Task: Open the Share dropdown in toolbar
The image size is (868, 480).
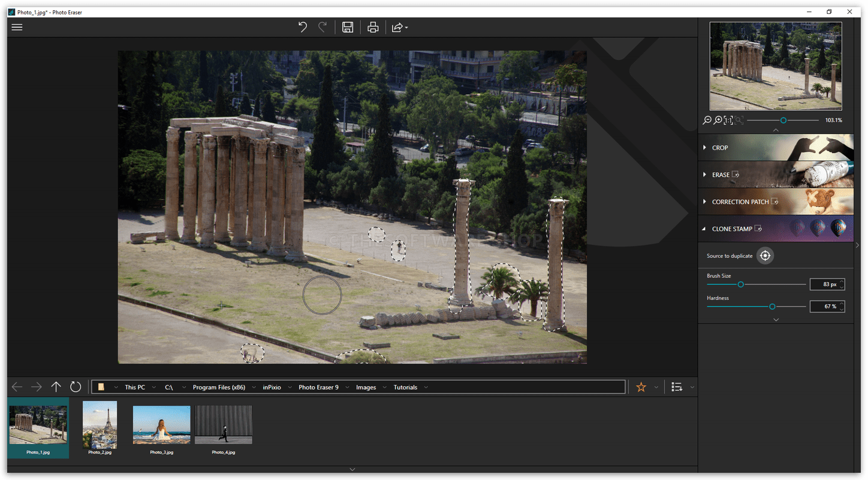Action: tap(399, 27)
